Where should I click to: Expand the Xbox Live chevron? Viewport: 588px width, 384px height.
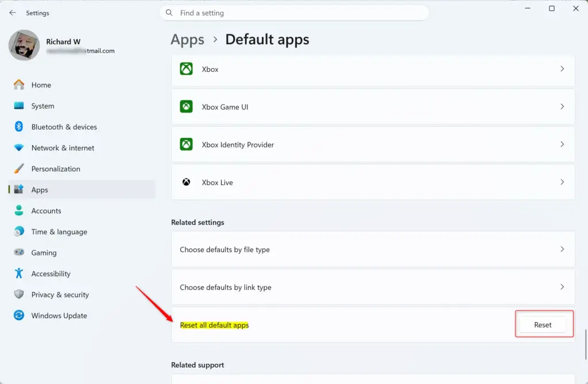pyautogui.click(x=562, y=182)
